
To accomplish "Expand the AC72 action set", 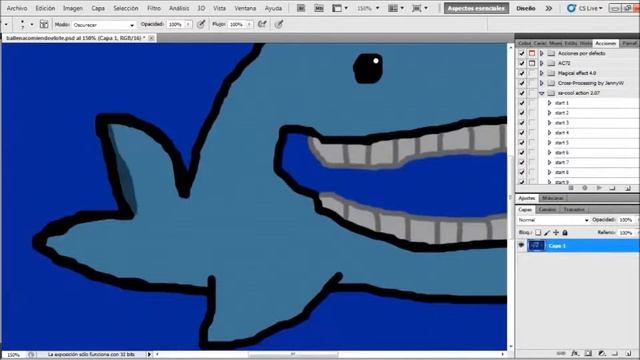I will [542, 63].
